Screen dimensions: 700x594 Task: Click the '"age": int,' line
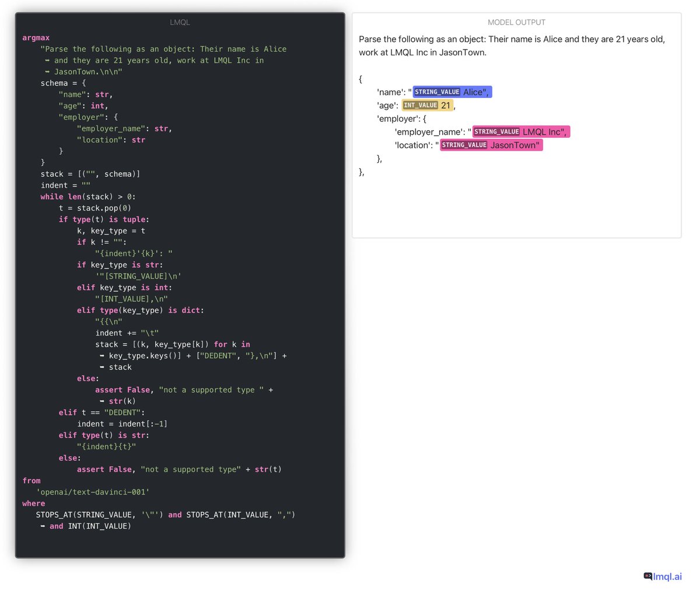pos(83,106)
